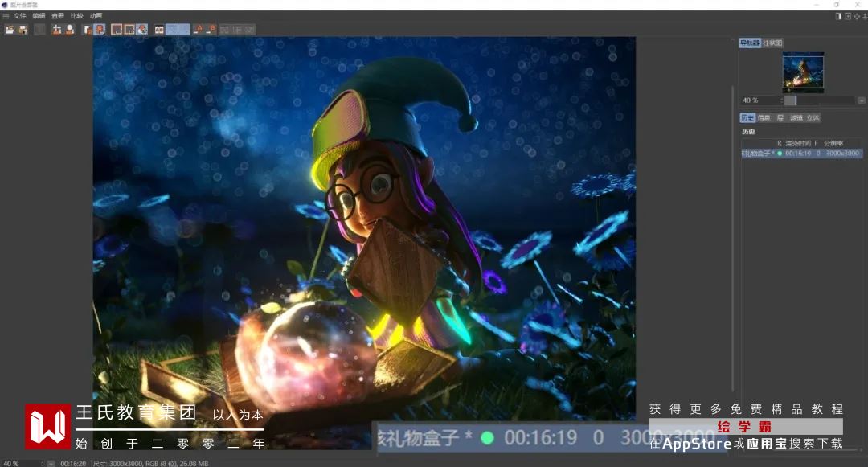
Task: Click the Set as B toolbar icon
Action: pos(211,30)
